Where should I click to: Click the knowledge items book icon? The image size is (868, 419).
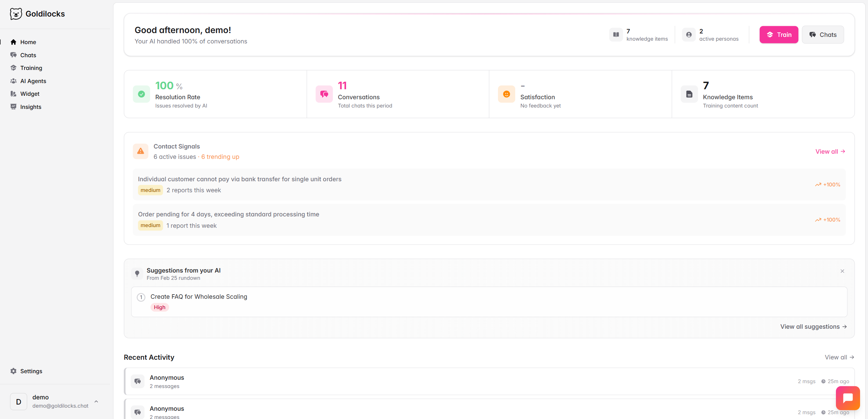616,34
